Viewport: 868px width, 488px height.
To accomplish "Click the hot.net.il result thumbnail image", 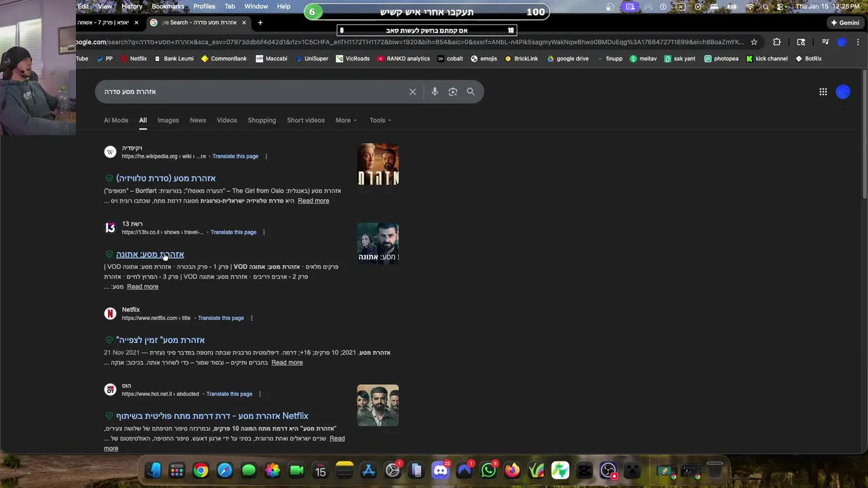I will click(x=378, y=405).
